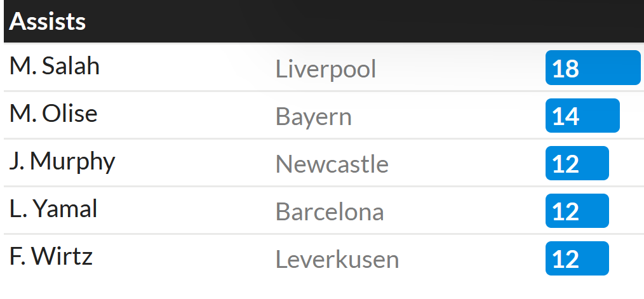
Task: Open M. Olise player entry
Action: point(53,114)
